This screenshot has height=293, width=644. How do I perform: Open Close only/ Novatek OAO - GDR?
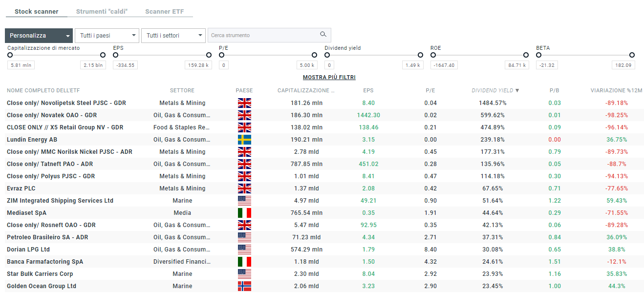tap(52, 115)
